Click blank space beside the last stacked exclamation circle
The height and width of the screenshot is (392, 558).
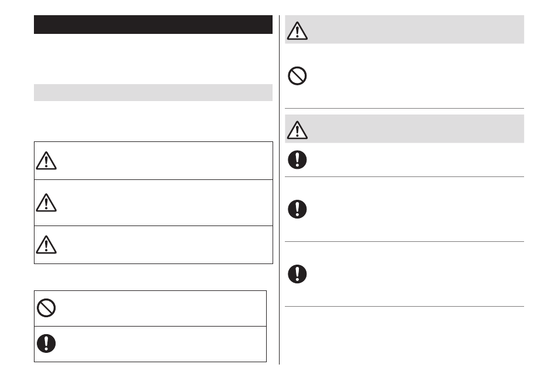click(x=416, y=274)
